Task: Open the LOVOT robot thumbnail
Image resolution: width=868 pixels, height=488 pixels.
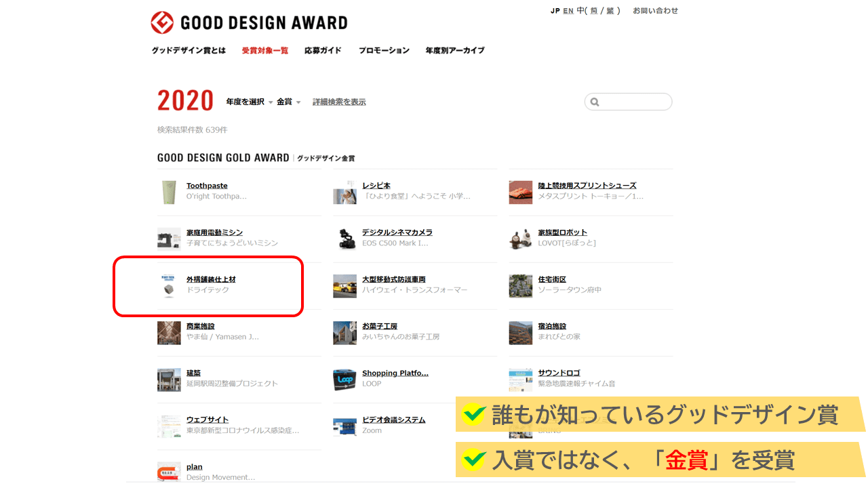Action: coord(521,239)
